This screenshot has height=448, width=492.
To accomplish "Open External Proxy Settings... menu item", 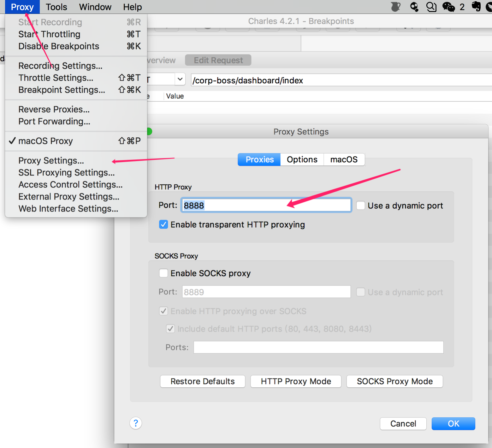I will click(x=76, y=196).
